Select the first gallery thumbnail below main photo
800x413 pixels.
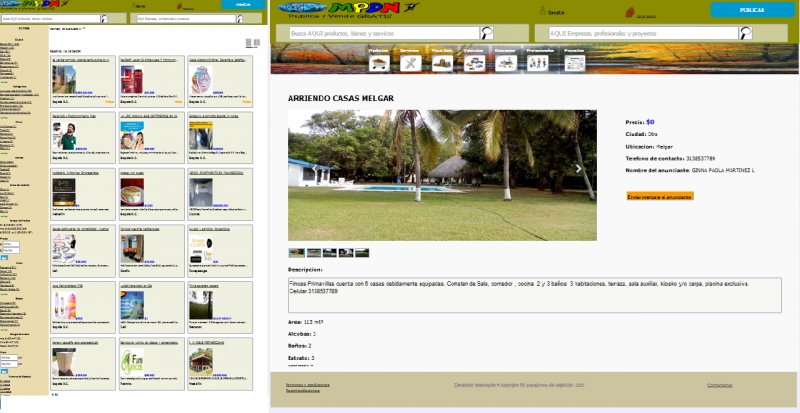point(296,253)
